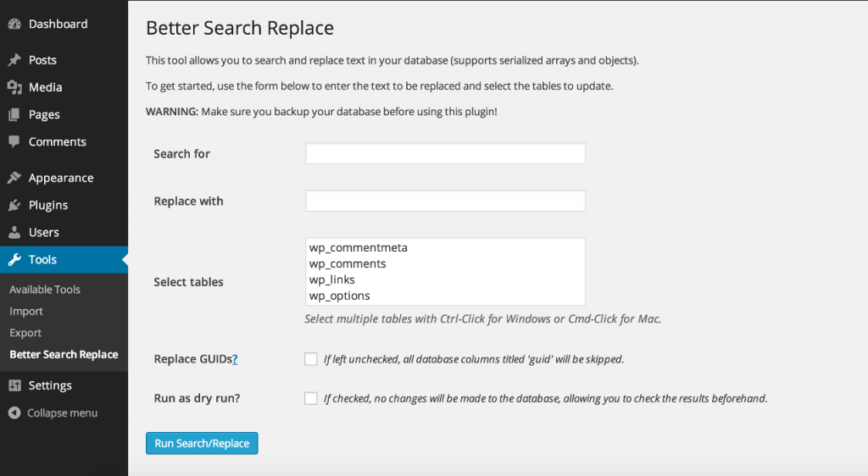The width and height of the screenshot is (868, 476).
Task: Open Available Tools submenu item
Action: click(45, 290)
